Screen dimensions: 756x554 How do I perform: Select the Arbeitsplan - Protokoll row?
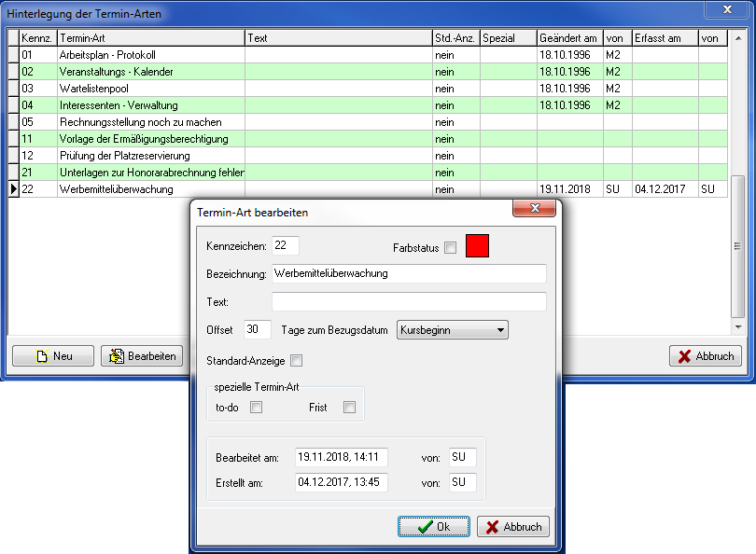tap(368, 55)
